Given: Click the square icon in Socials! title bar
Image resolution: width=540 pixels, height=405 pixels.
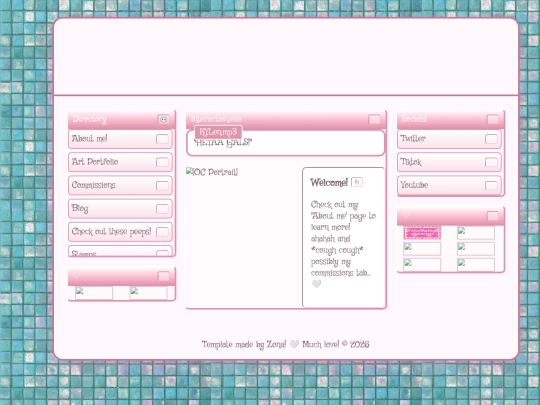Looking at the screenshot, I should point(492,119).
